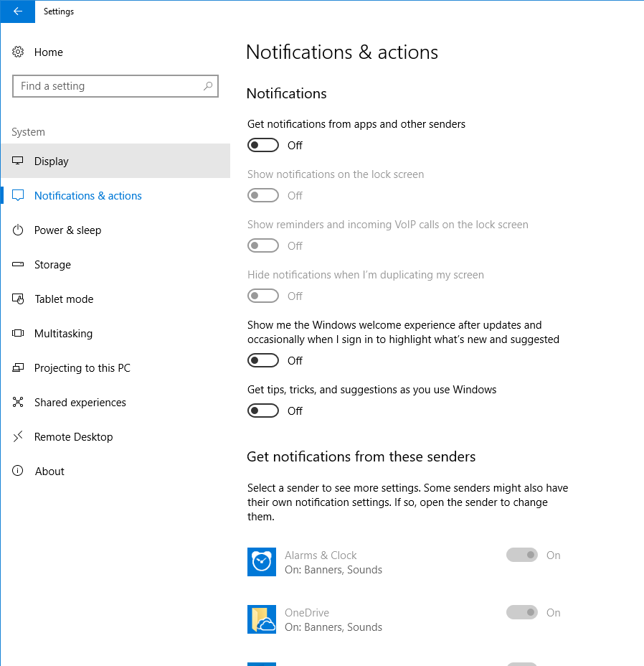Toggle Alarms & Clock notifications switch
This screenshot has width=644, height=666.
[522, 555]
